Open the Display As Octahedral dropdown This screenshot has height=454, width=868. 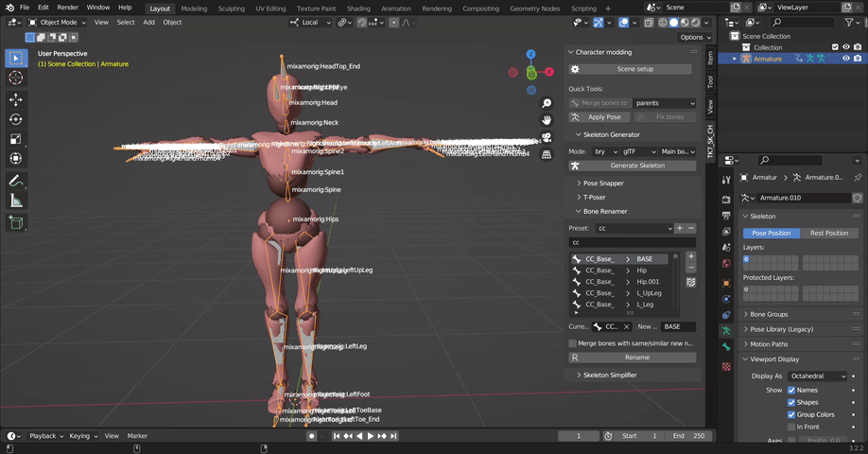818,375
